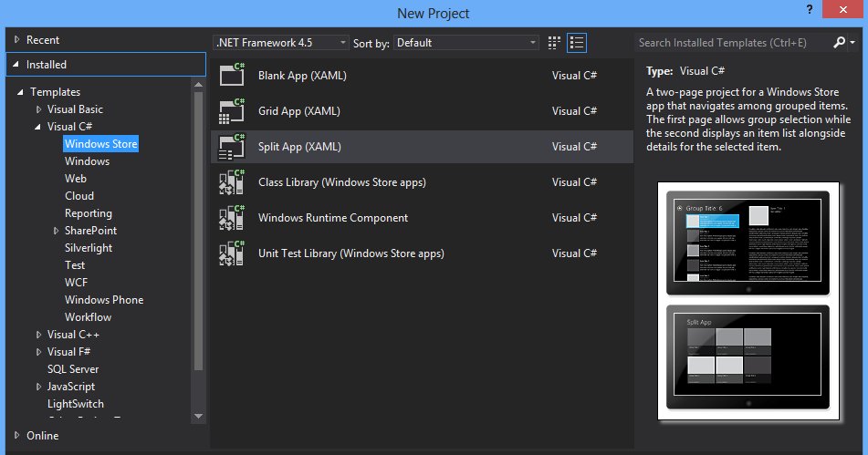Collapse the Installed section
The height and width of the screenshot is (455, 868).
tap(16, 65)
